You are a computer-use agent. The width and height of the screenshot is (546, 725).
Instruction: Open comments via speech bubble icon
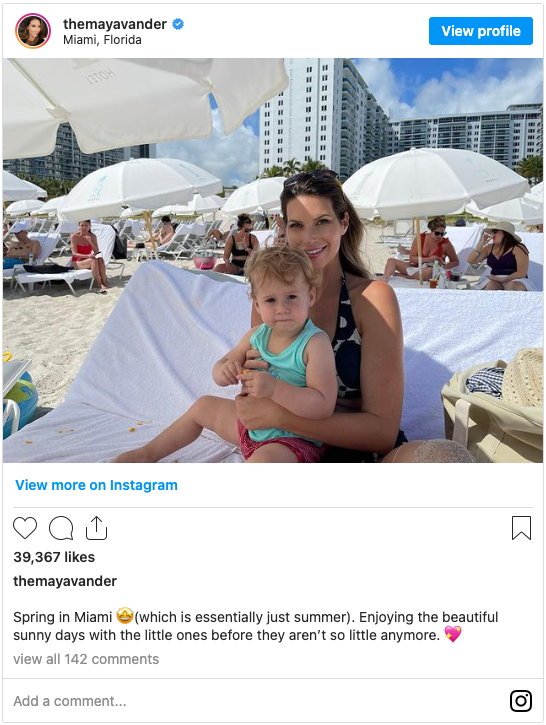[61, 528]
